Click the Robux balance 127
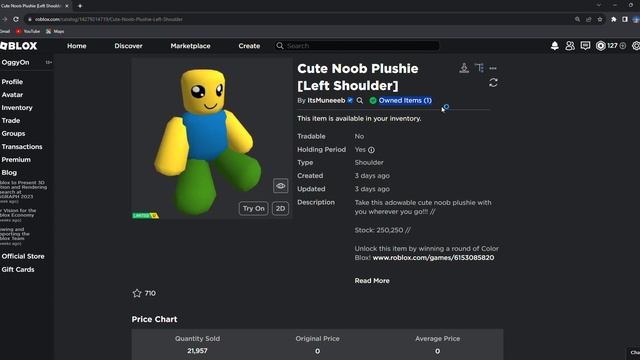Image resolution: width=640 pixels, height=360 pixels. [612, 46]
